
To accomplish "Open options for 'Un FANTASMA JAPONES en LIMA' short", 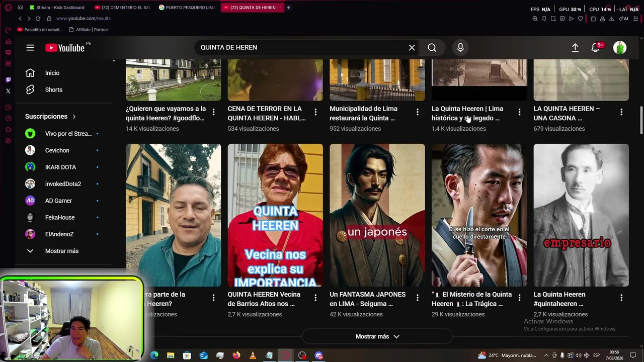I will coord(417,298).
